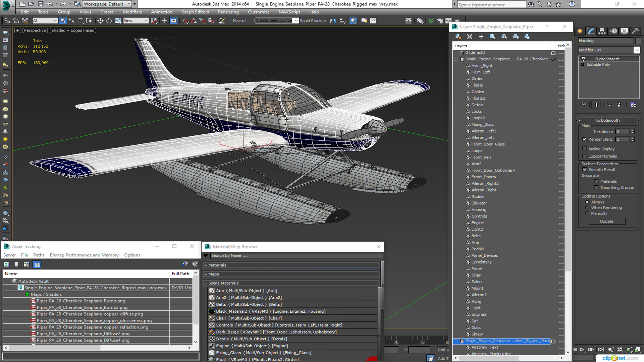Screen dimensions: 644x362
Task: Collapse Scene Materials group
Action: [x=206, y=283]
